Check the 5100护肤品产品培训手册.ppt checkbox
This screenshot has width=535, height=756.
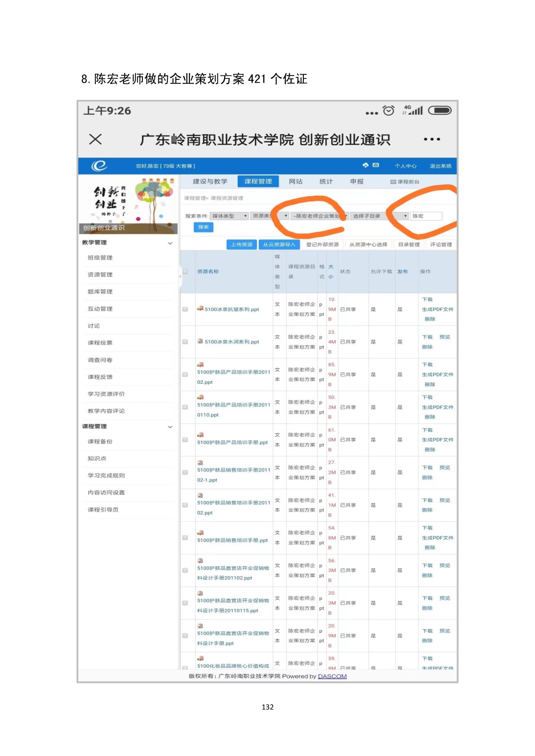185,440
